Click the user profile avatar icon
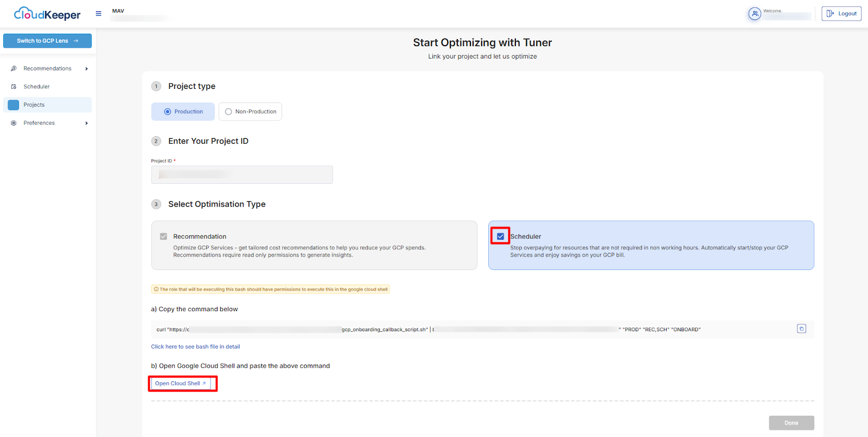The height and width of the screenshot is (437, 868). [x=755, y=14]
